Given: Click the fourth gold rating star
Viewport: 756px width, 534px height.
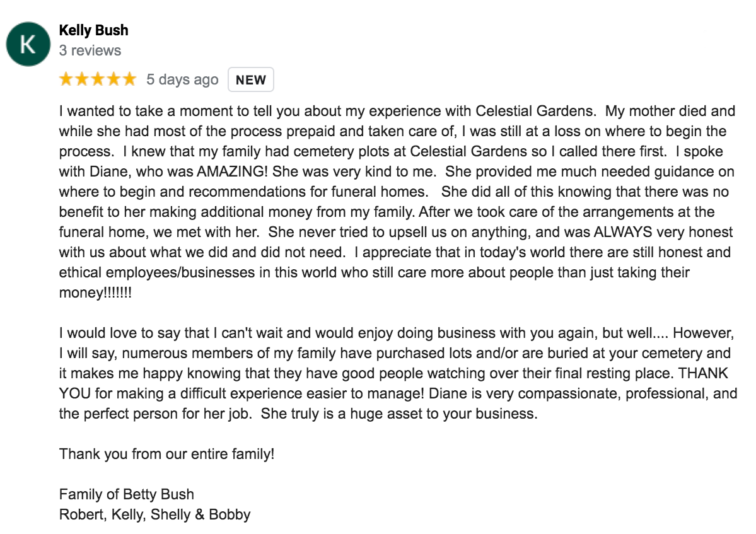Looking at the screenshot, I should pos(113,79).
